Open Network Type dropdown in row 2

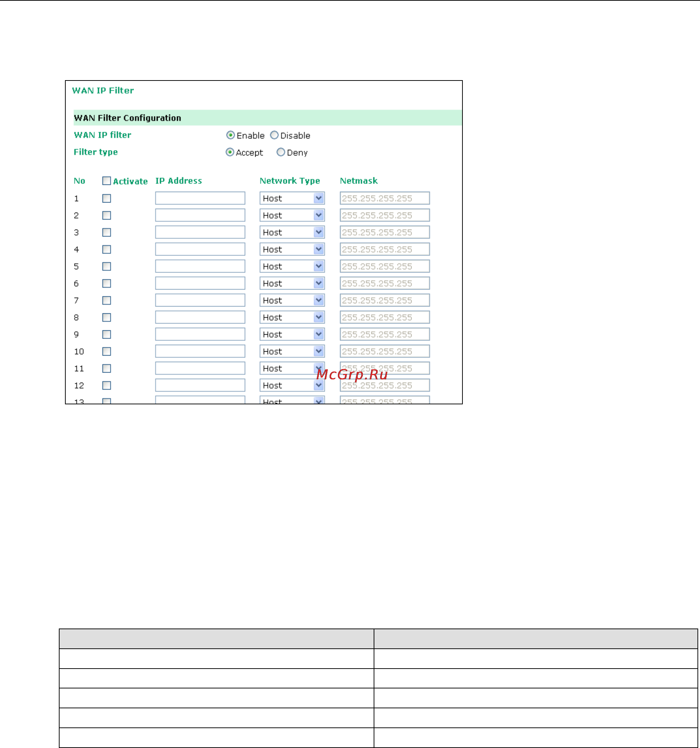(x=292, y=215)
